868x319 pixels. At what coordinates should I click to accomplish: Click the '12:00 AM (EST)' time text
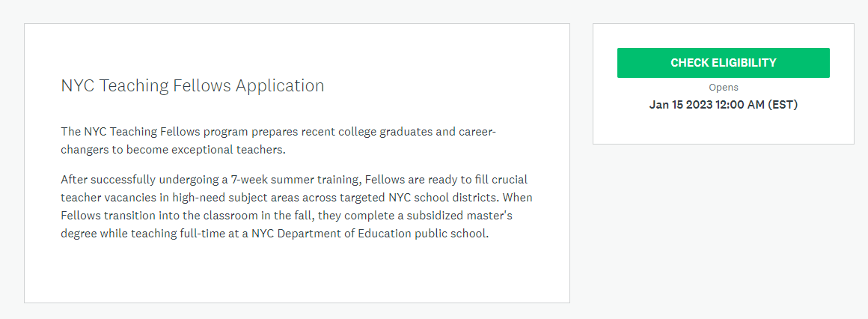point(758,105)
